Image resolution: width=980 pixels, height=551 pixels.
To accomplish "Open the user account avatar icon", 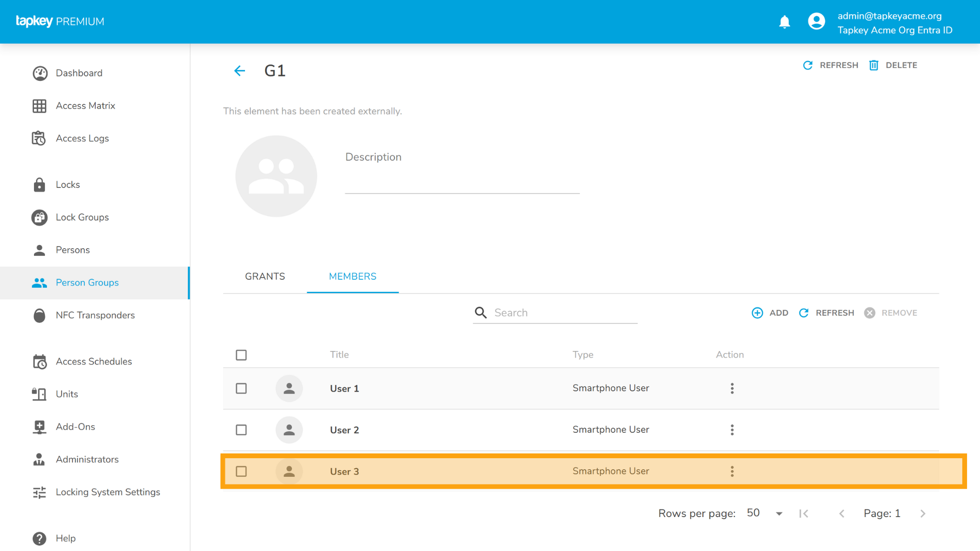I will [816, 22].
